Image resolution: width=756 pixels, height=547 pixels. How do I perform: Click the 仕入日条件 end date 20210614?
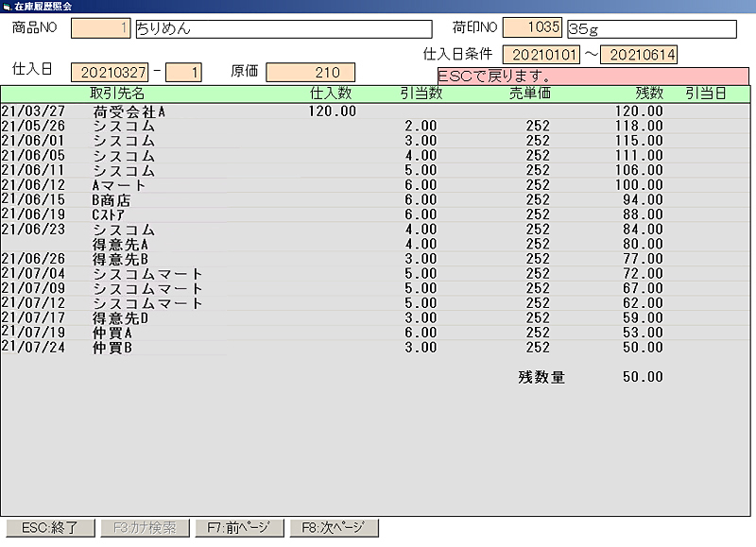638,55
